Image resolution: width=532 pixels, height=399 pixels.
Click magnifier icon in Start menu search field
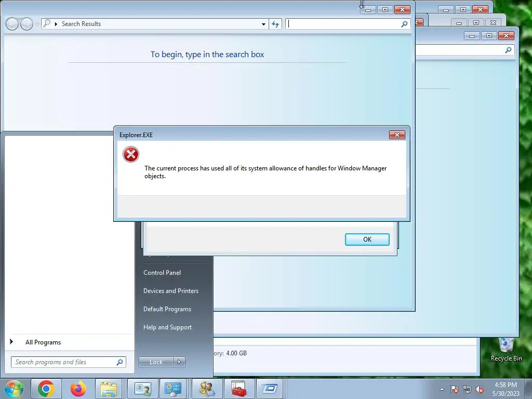tap(120, 362)
